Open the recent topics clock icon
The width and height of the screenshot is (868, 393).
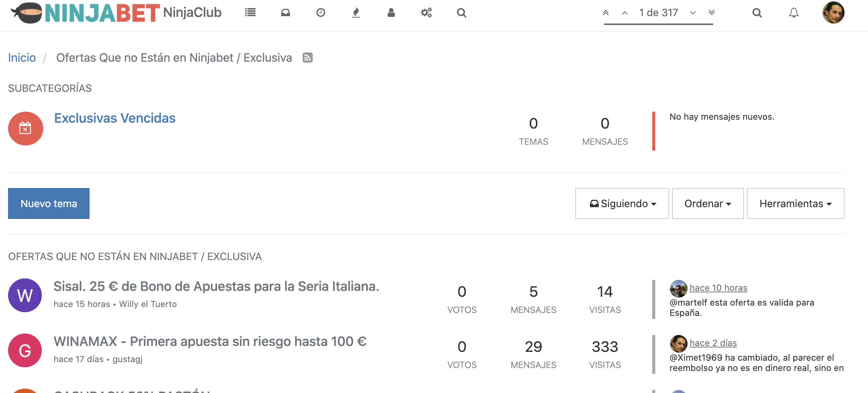pos(321,13)
